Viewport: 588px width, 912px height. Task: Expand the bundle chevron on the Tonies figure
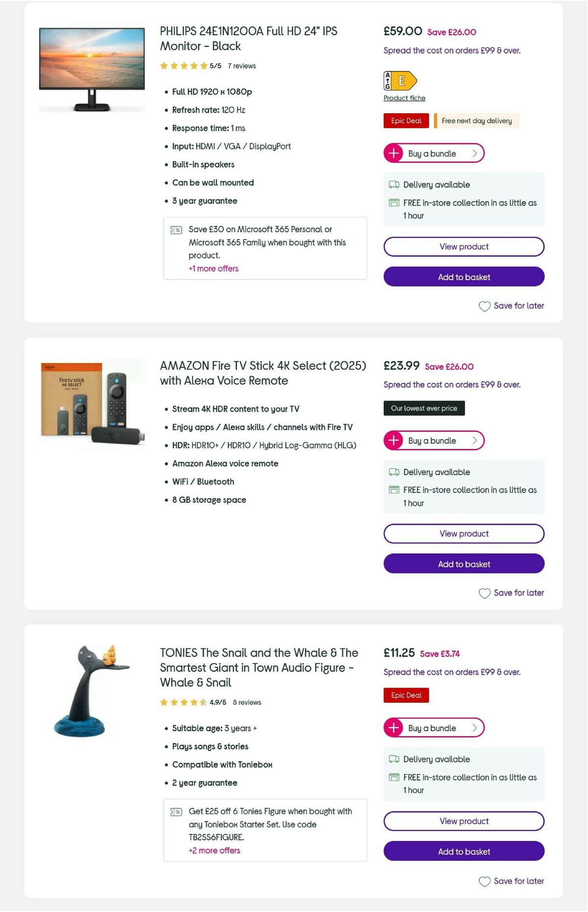coord(474,728)
